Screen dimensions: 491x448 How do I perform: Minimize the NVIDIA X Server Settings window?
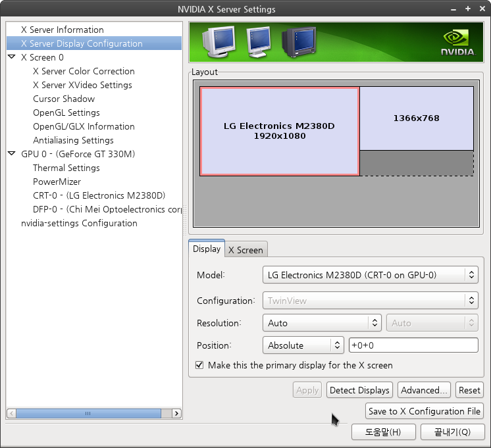(x=453, y=9)
